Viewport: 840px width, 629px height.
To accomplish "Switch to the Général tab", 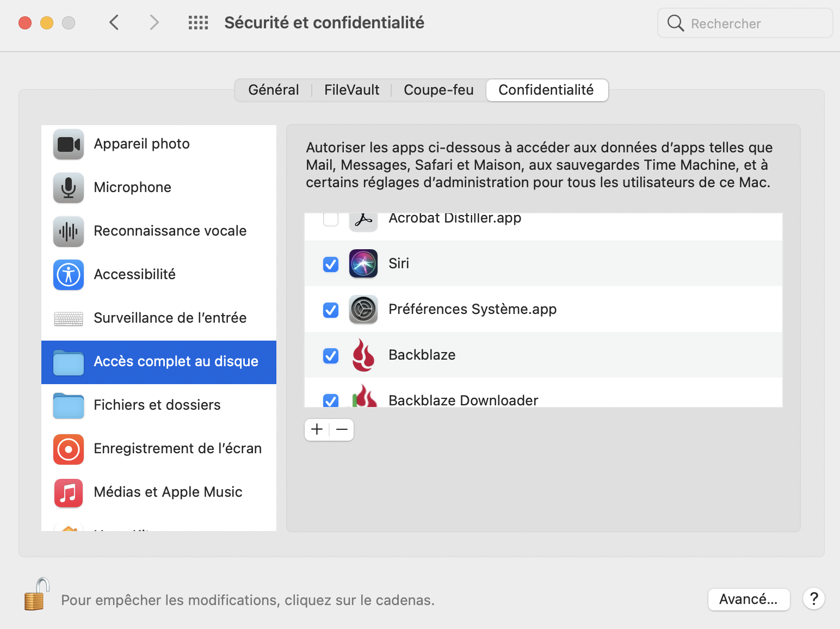I will tap(274, 90).
